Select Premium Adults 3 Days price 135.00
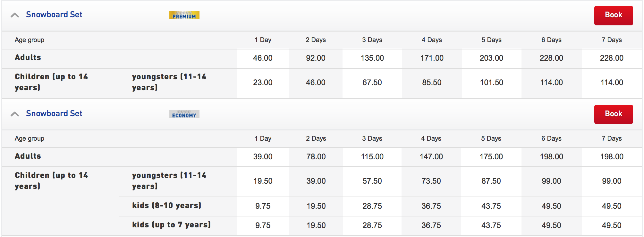The image size is (644, 237). point(372,58)
